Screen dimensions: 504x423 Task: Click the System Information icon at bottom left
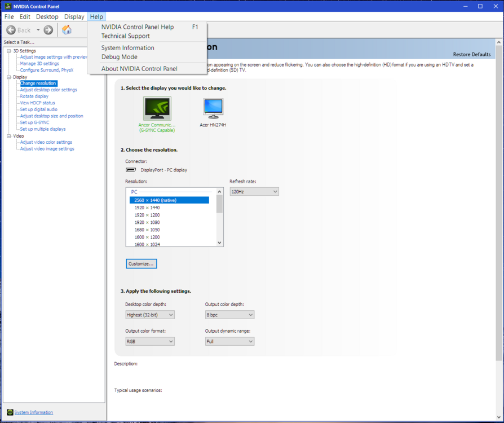[x=10, y=412]
